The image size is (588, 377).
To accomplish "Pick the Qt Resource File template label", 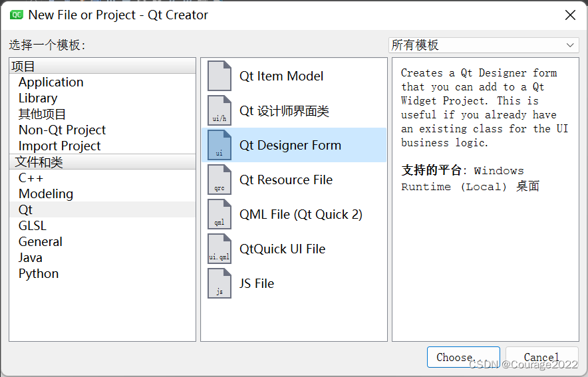I will [286, 180].
